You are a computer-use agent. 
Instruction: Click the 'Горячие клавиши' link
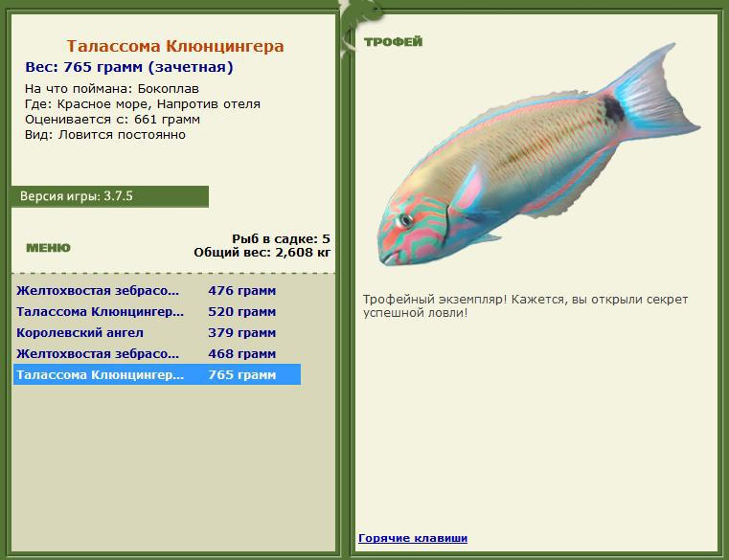pos(413,538)
